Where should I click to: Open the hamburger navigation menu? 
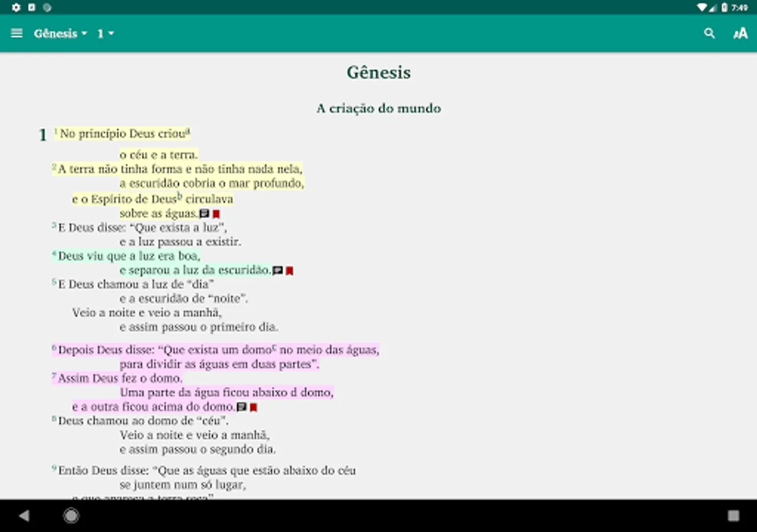tap(17, 34)
